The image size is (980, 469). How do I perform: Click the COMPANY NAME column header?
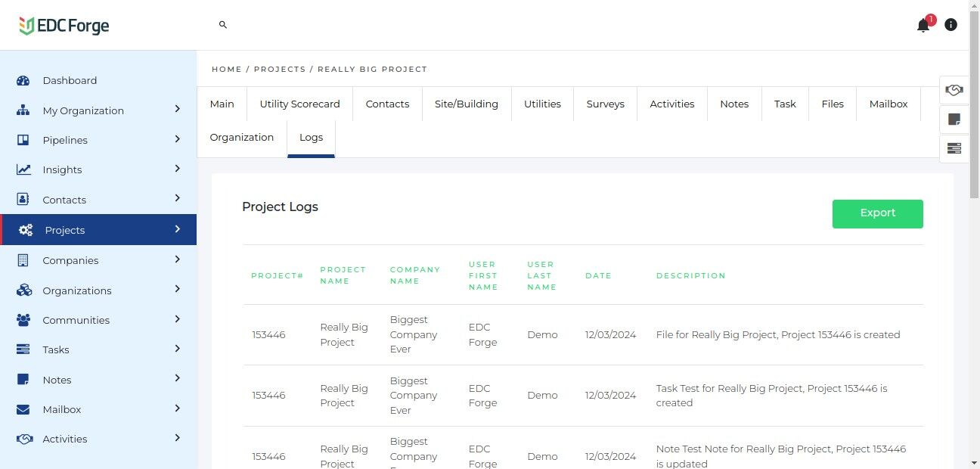pyautogui.click(x=415, y=275)
